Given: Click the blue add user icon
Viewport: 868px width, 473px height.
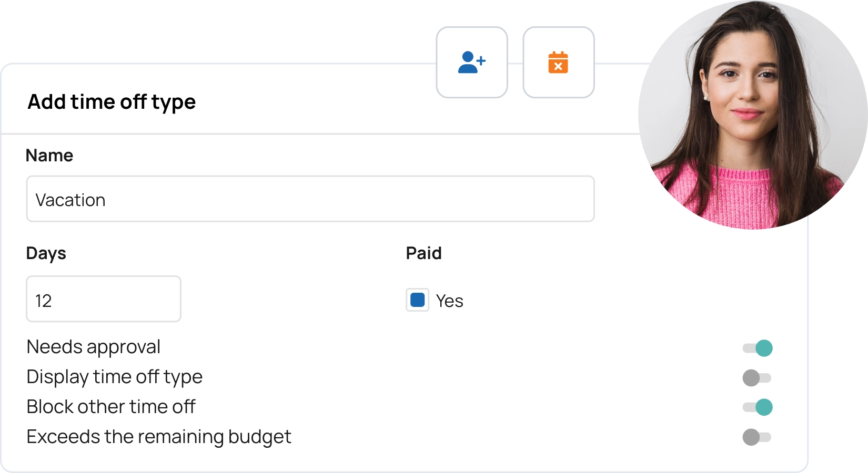Looking at the screenshot, I should point(471,63).
